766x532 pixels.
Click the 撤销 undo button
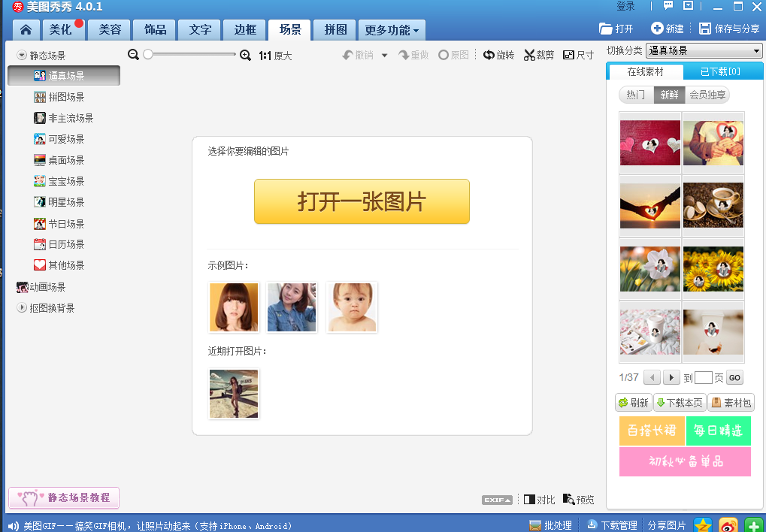coord(358,55)
